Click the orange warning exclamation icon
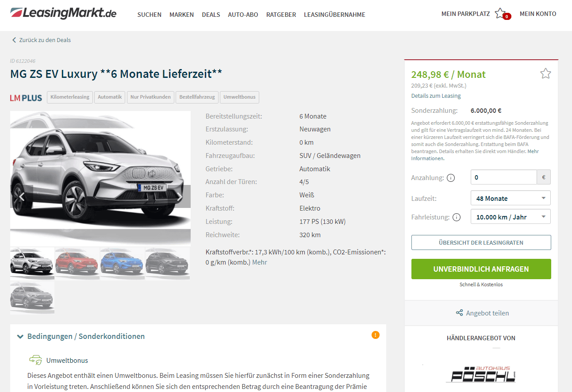572x392 pixels. (x=376, y=335)
